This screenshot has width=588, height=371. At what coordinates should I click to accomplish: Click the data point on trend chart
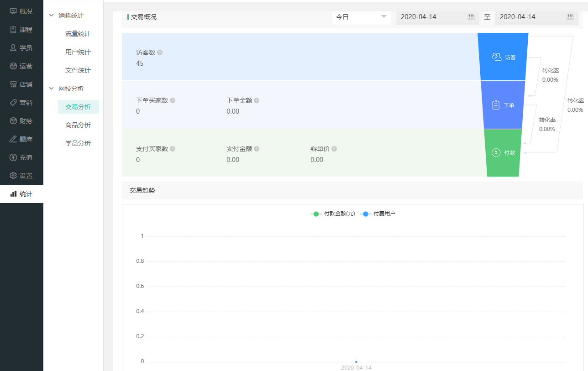click(x=356, y=362)
